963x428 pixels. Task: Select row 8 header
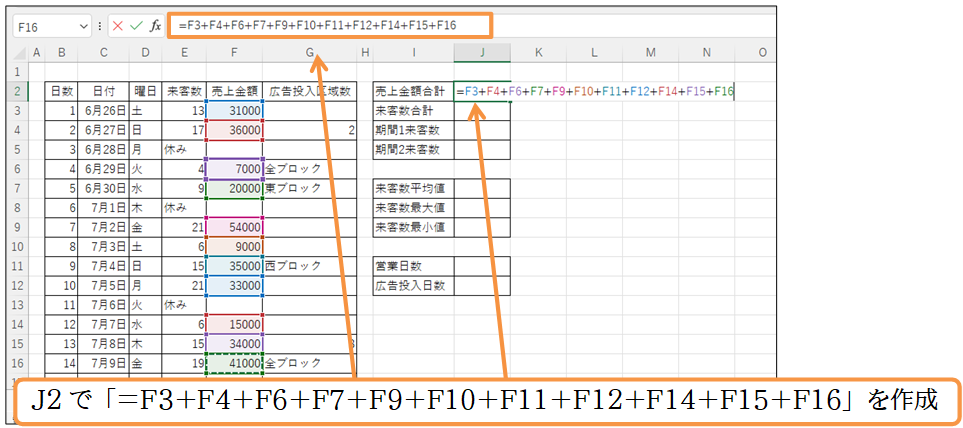(17, 208)
